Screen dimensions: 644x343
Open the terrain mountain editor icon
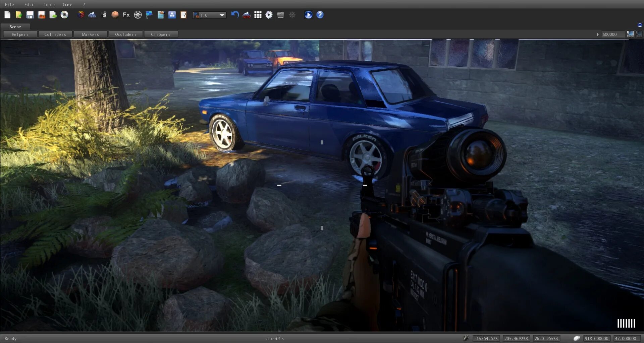click(x=92, y=15)
